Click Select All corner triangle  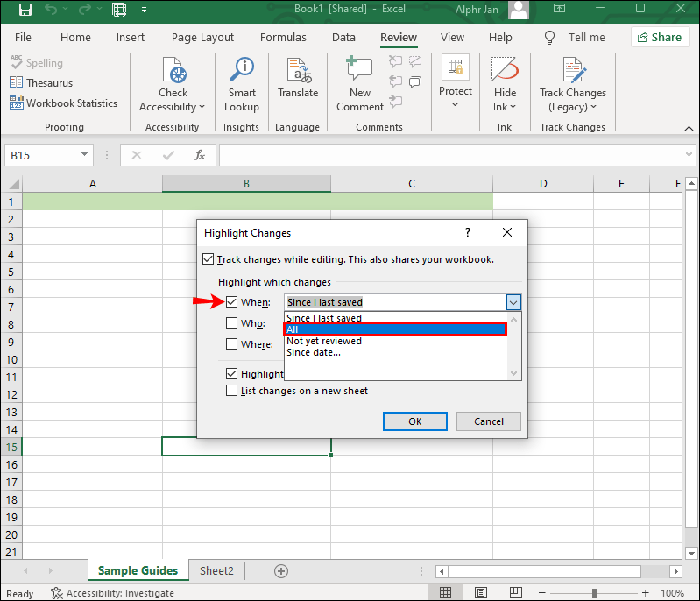14,183
